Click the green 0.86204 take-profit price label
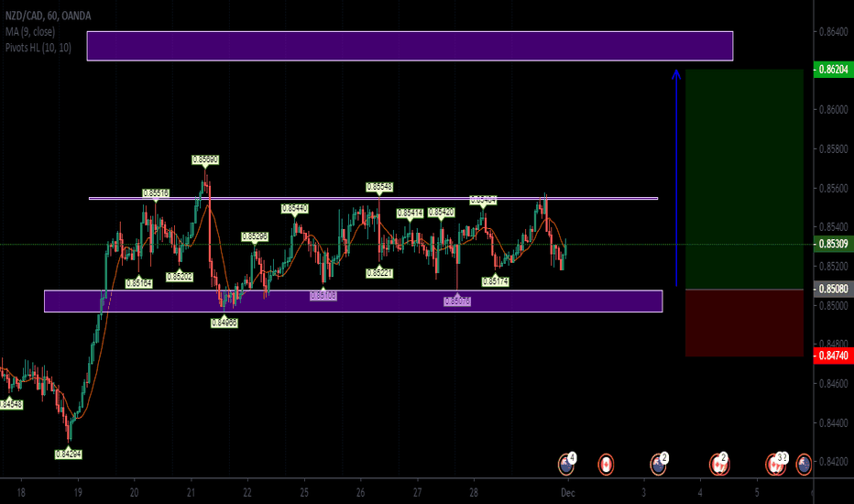The width and height of the screenshot is (854, 504). 831,70
